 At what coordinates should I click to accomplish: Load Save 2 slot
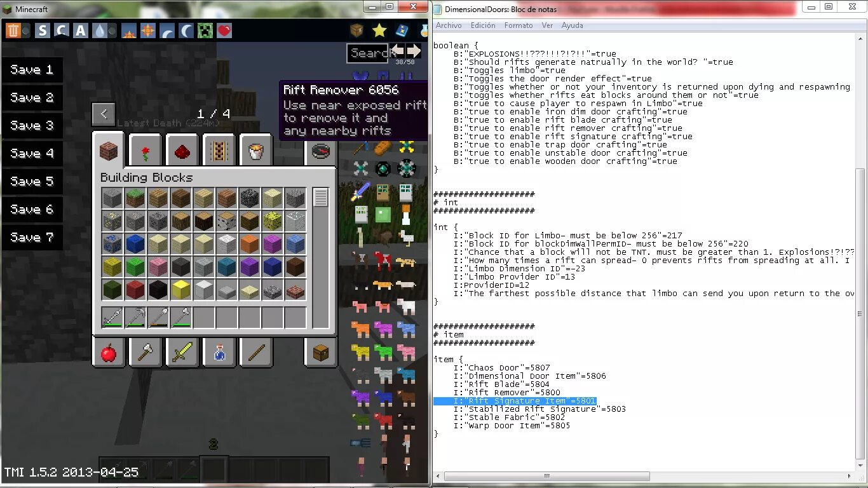(32, 98)
